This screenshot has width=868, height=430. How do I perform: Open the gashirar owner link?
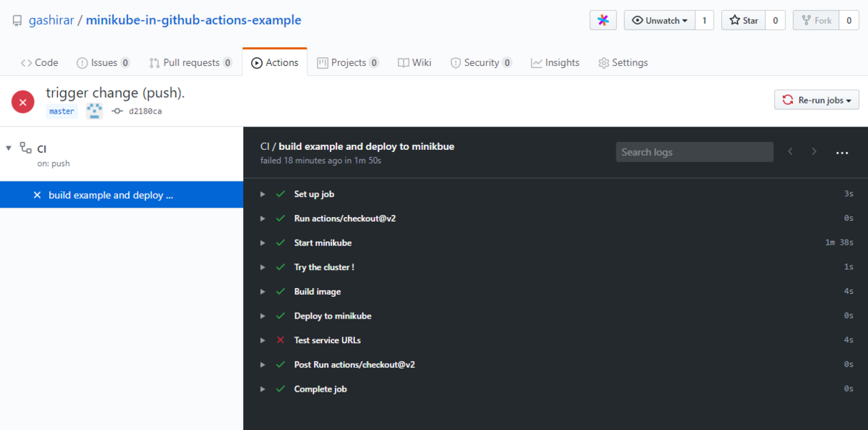51,20
